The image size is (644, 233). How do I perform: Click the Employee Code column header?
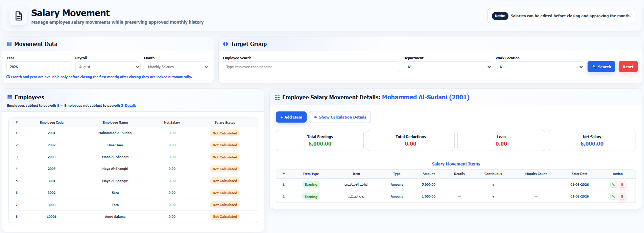pos(52,123)
